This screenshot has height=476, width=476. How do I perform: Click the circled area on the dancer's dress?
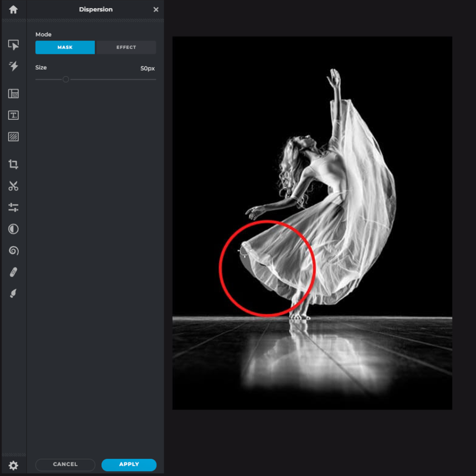266,267
